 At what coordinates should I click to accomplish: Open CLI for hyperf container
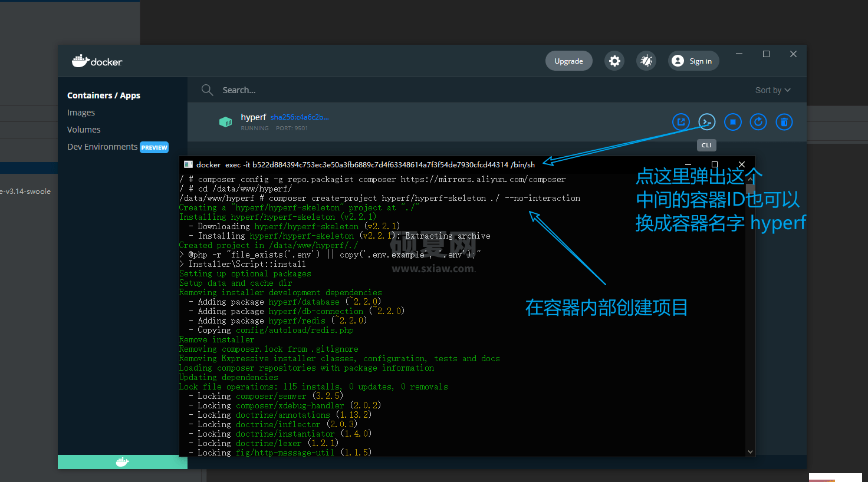coord(706,122)
